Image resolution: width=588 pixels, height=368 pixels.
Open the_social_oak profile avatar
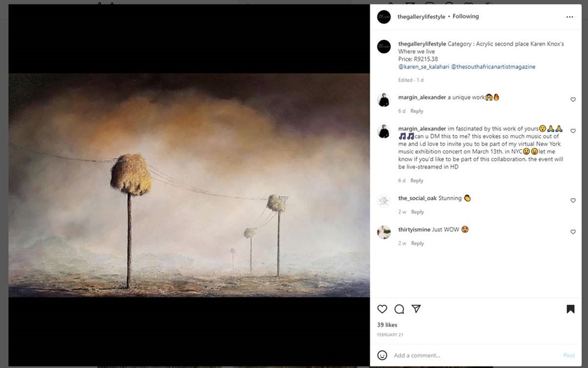384,201
